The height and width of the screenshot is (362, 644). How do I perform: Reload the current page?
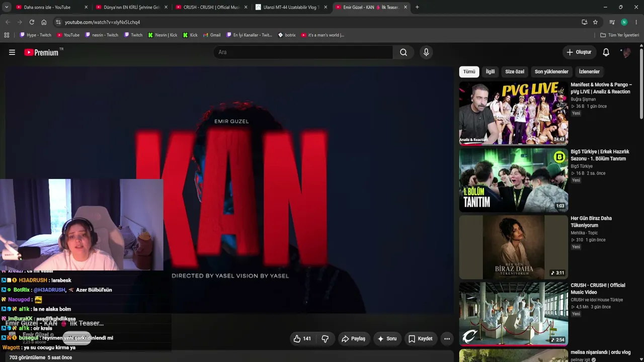coord(32,22)
